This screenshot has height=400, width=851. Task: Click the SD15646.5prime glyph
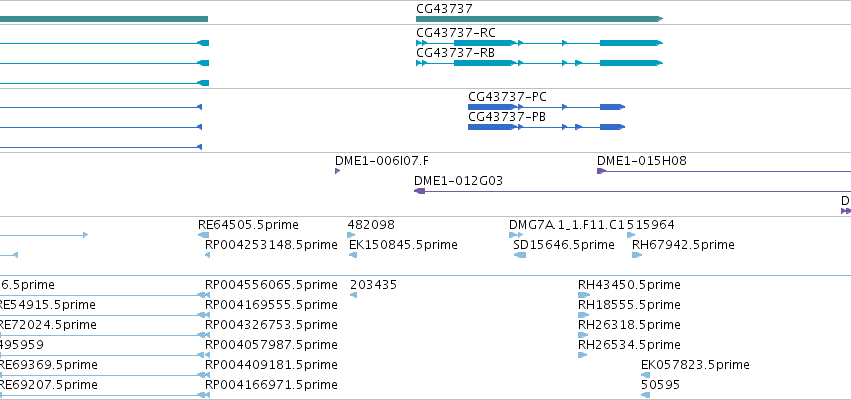pos(520,255)
